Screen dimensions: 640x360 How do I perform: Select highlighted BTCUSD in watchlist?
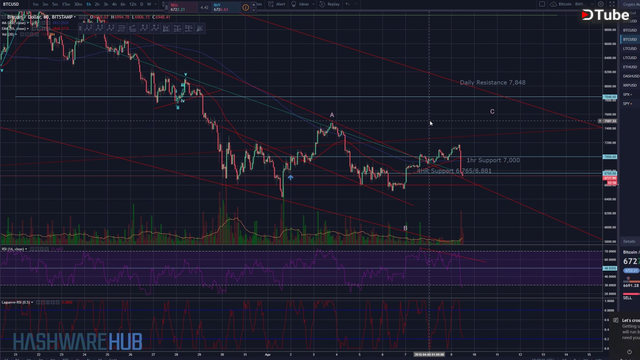(630, 39)
